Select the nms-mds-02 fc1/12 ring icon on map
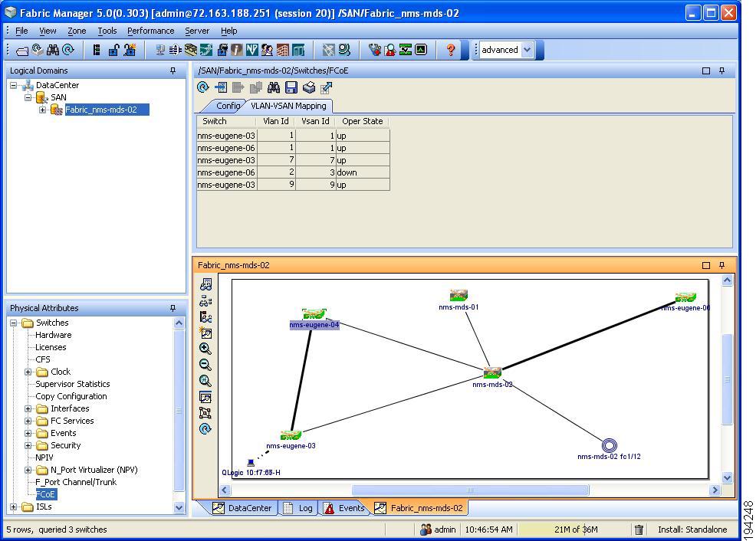This screenshot has height=541, width=756. click(x=610, y=445)
